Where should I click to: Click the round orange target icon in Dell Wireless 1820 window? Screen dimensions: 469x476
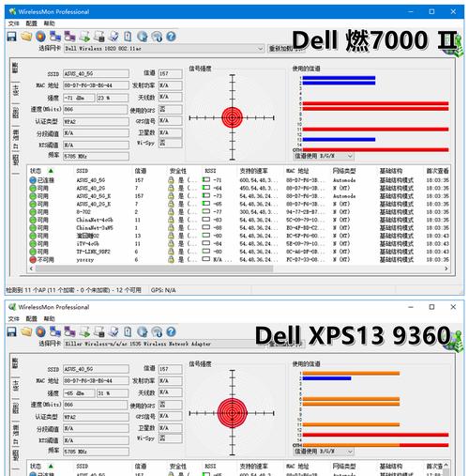tap(40, 37)
